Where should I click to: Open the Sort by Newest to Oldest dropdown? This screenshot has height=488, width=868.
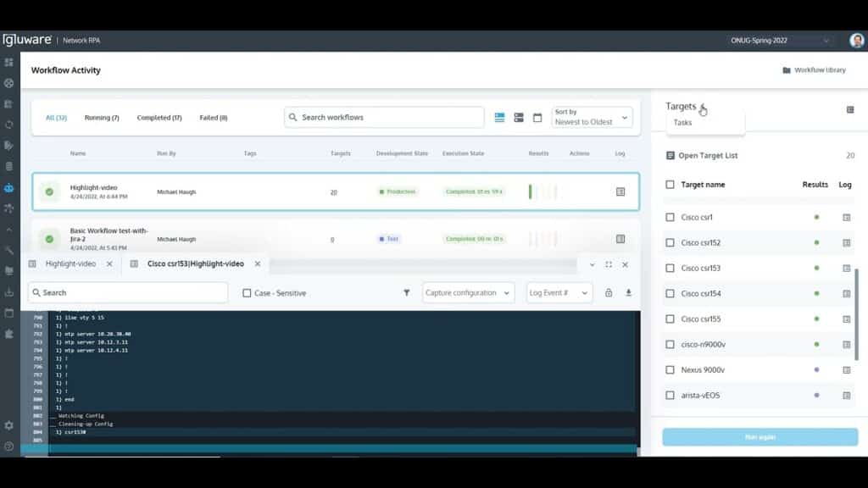592,118
